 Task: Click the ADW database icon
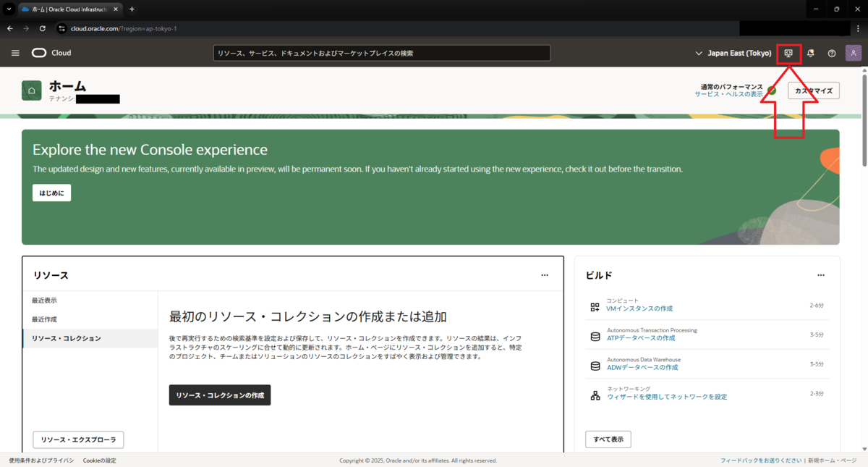click(595, 366)
